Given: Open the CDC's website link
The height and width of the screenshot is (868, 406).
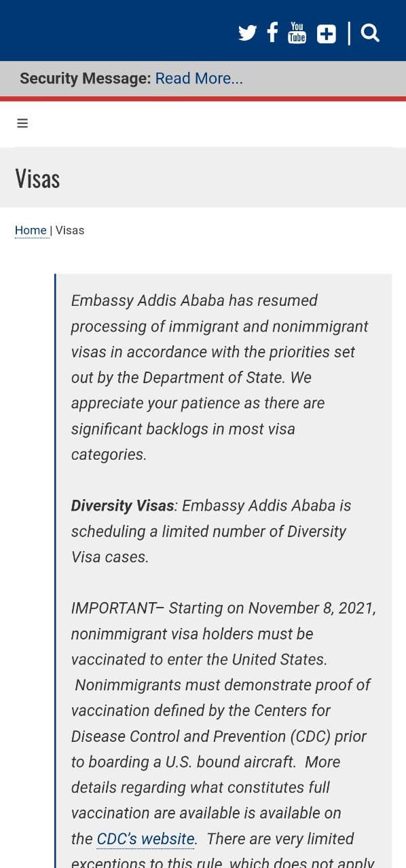Looking at the screenshot, I should point(145,839).
